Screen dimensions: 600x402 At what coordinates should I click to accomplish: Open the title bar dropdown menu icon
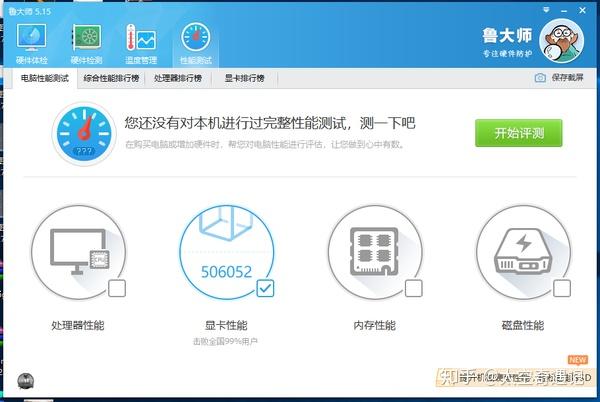[x=546, y=10]
